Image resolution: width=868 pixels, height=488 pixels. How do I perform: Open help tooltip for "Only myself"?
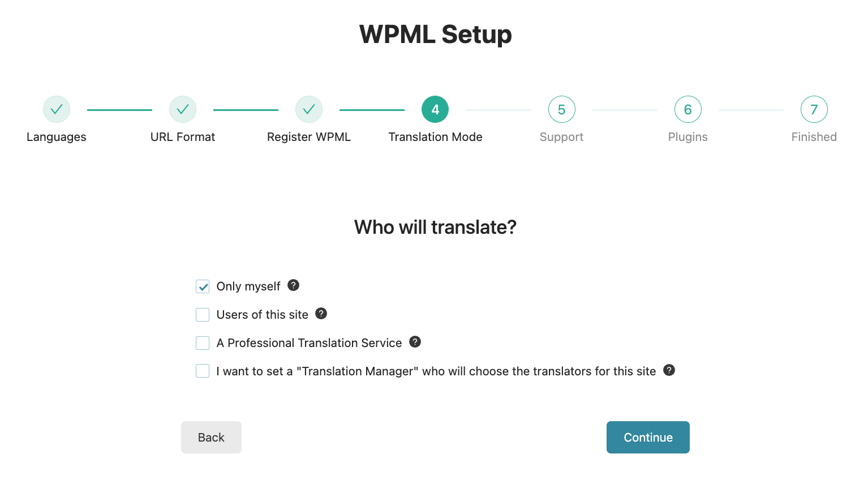(293, 285)
